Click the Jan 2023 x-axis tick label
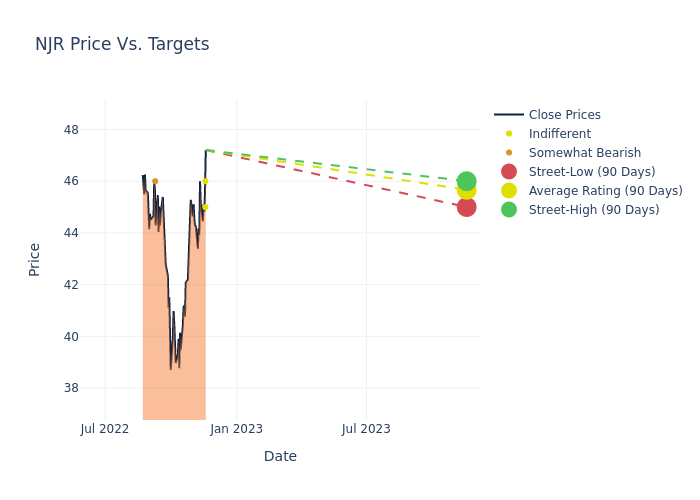This screenshot has height=500, width=700. click(x=236, y=429)
